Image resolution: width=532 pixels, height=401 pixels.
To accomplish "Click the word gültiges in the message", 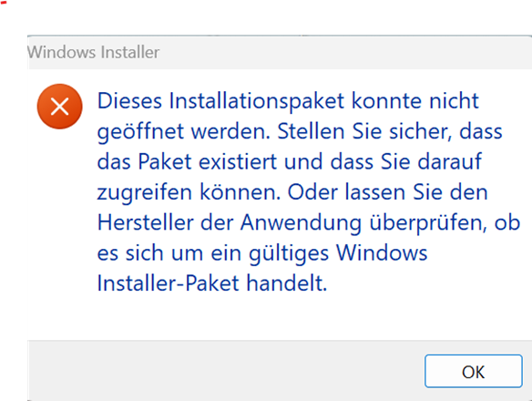I will pos(289,253).
